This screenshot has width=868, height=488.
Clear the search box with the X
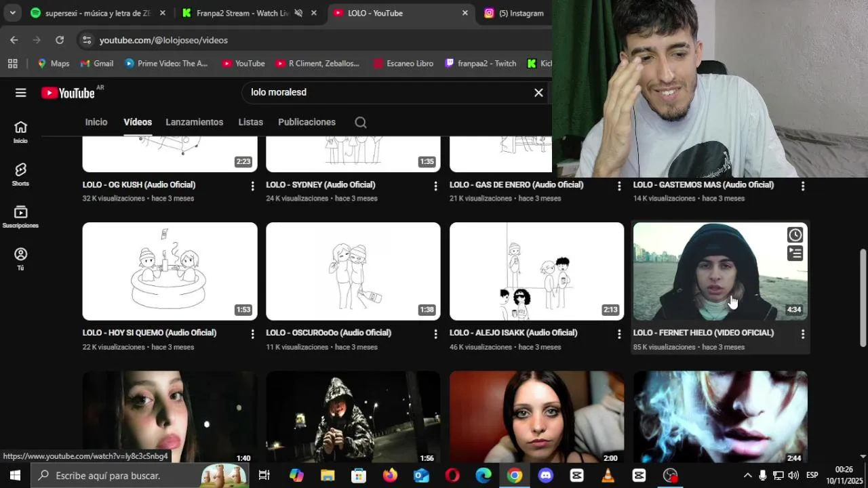[x=538, y=93]
